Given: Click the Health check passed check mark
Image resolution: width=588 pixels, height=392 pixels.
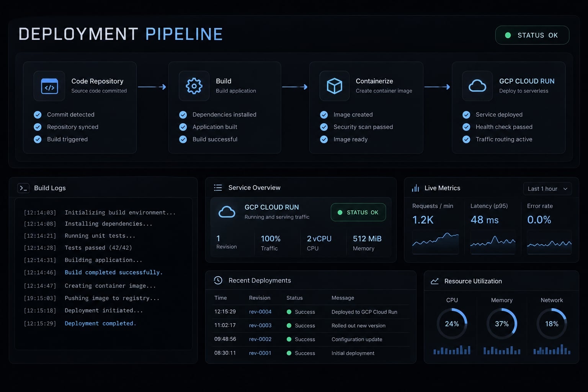Looking at the screenshot, I should click(466, 127).
